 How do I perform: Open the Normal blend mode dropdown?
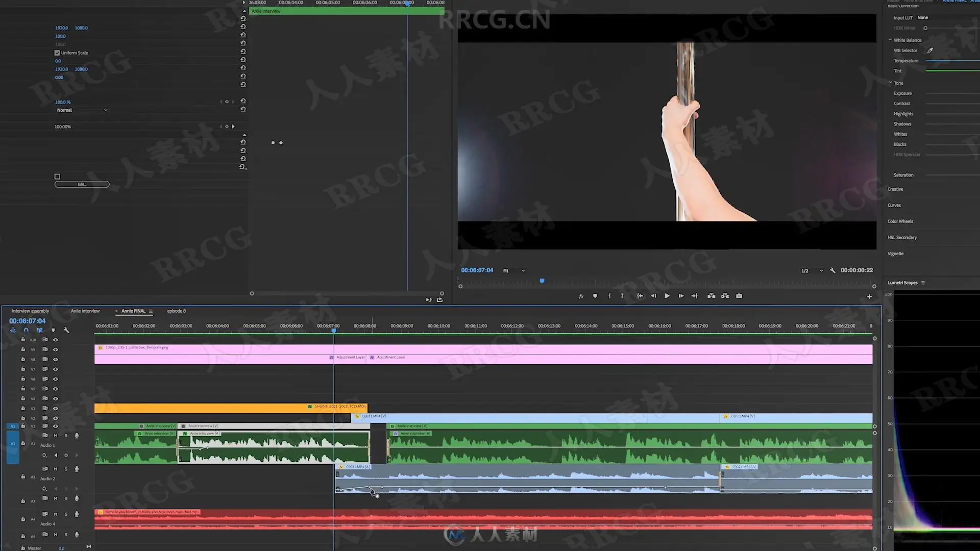[82, 110]
